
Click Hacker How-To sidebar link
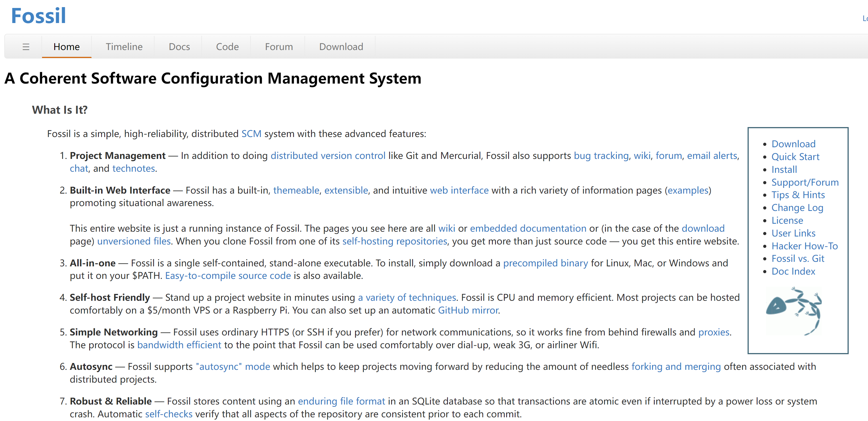click(x=804, y=246)
